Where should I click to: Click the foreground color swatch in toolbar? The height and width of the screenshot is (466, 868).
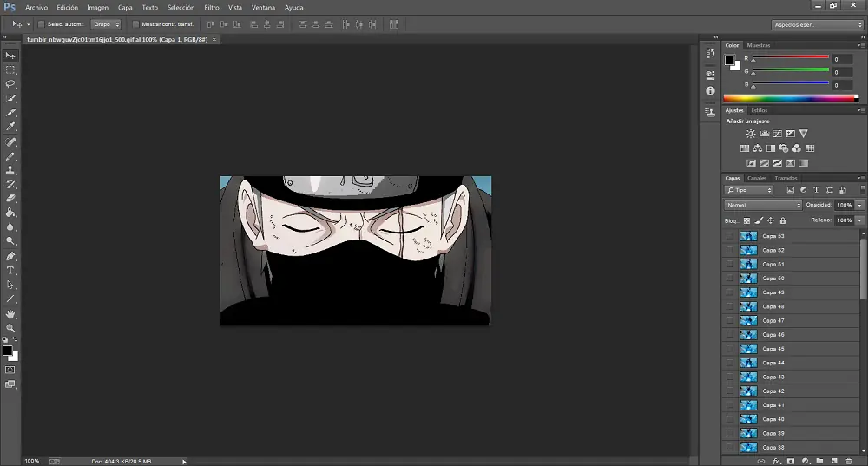(x=7, y=351)
